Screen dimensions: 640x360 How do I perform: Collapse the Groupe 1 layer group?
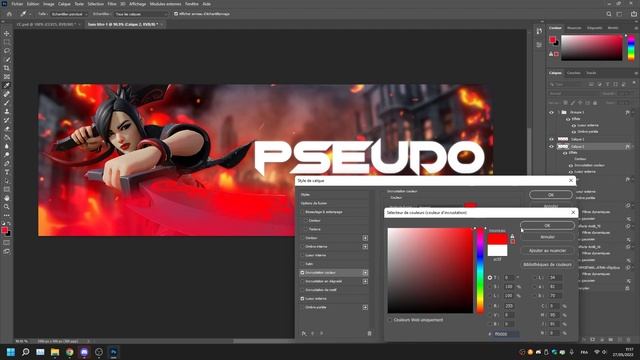(558, 112)
